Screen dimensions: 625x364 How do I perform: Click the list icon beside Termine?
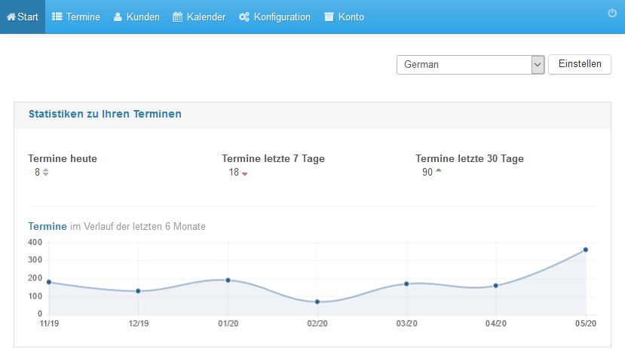point(57,17)
